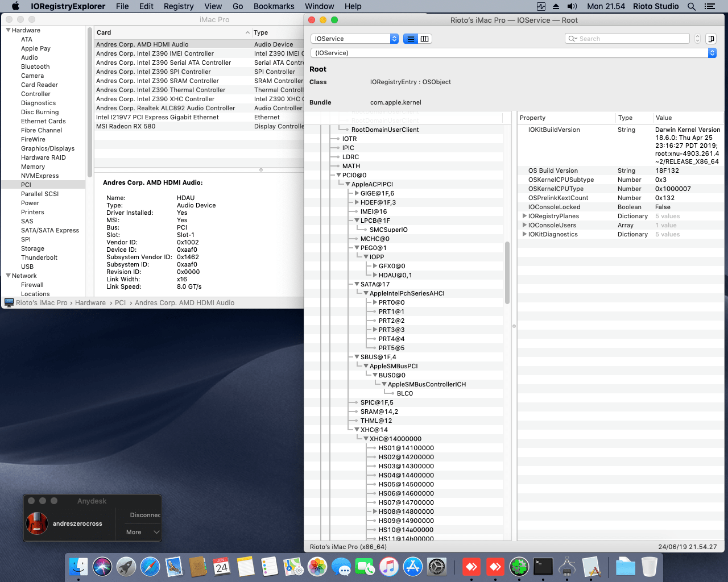Open Downloads folder in the dock

coord(625,567)
